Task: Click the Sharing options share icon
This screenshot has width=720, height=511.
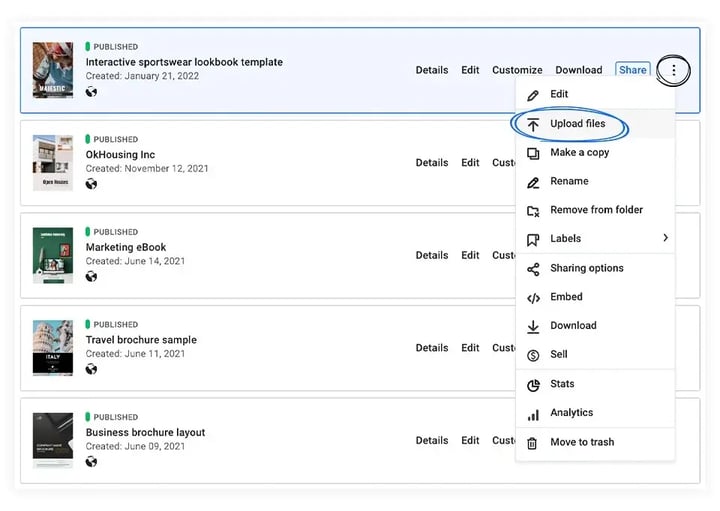Action: coord(533,269)
